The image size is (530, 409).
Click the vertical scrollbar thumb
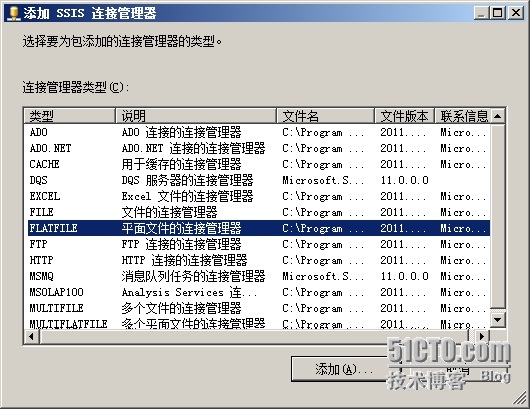[498, 216]
